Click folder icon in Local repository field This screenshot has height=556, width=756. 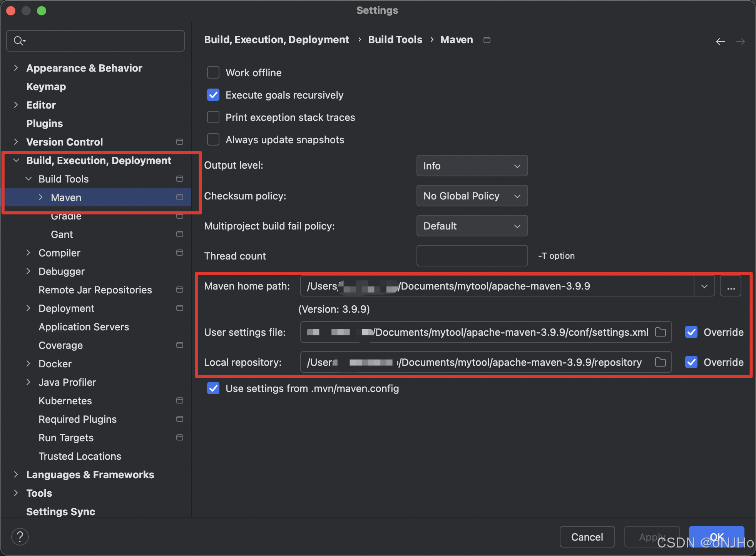click(661, 362)
